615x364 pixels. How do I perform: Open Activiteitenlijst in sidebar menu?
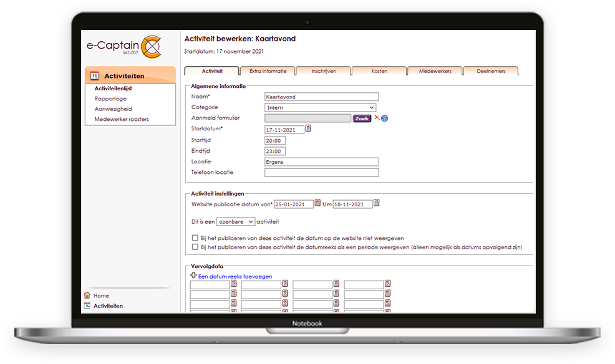[113, 89]
